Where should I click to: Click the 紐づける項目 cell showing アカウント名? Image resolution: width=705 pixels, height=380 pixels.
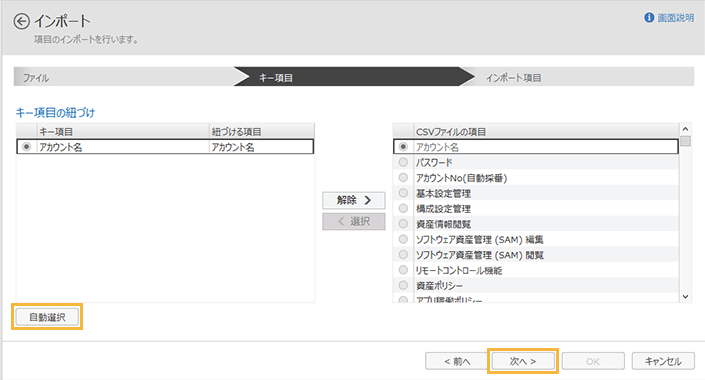tap(261, 147)
